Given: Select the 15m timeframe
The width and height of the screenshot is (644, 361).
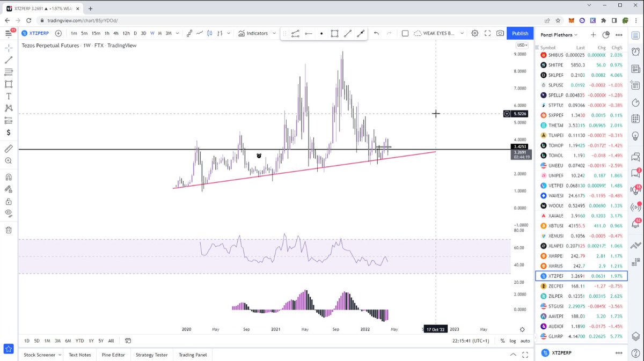Looking at the screenshot, I should pos(95,33).
